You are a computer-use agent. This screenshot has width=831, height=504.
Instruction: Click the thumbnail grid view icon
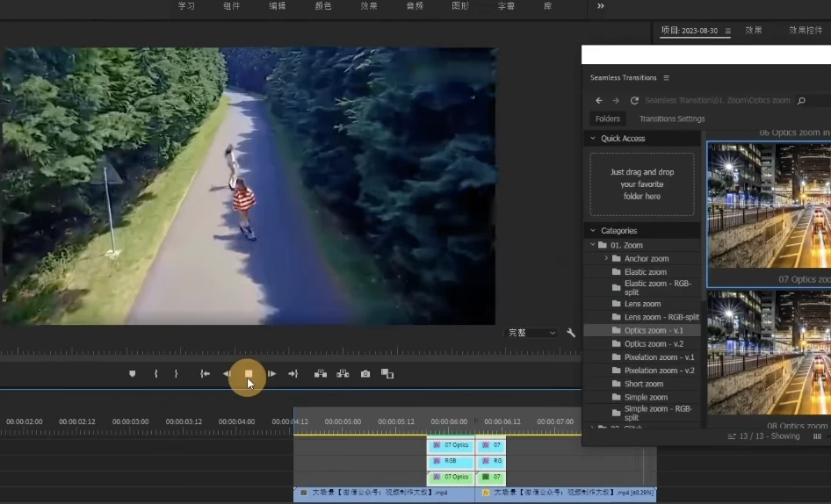click(817, 436)
